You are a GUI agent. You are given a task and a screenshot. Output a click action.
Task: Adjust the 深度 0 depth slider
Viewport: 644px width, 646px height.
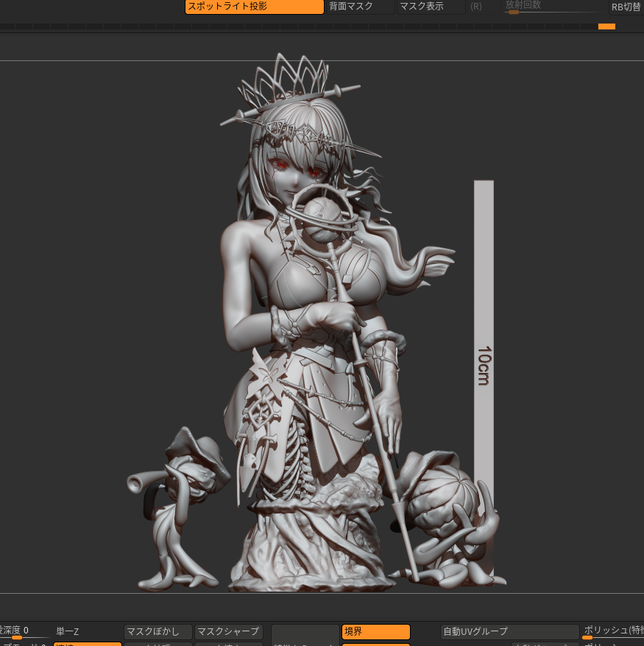click(25, 631)
